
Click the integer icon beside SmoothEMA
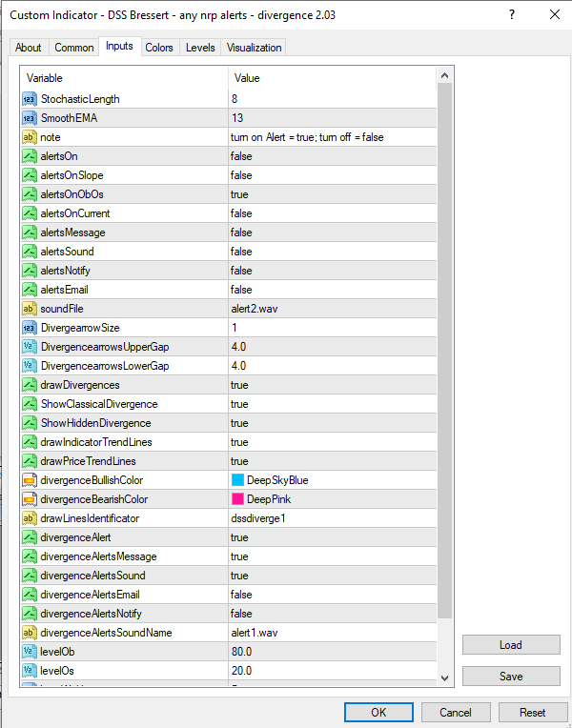(30, 118)
